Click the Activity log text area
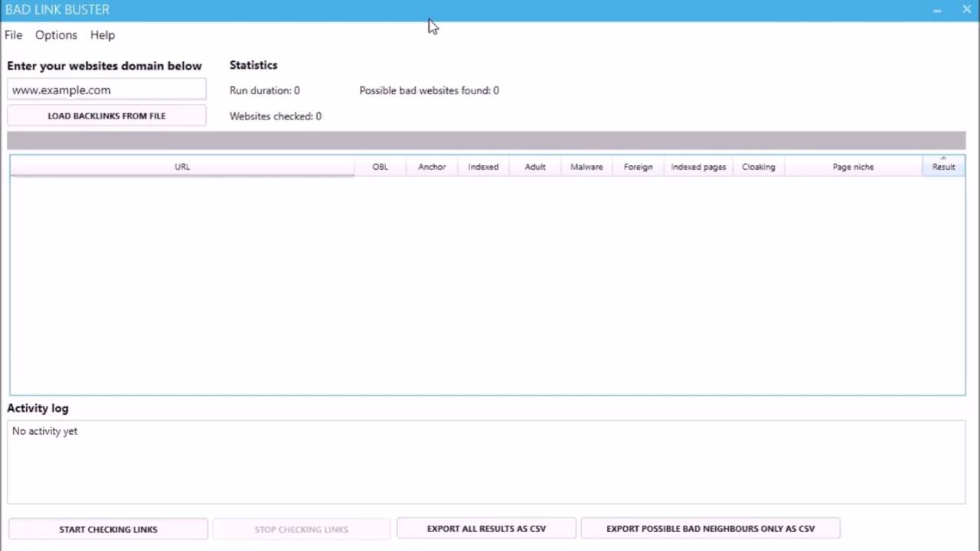Image resolution: width=980 pixels, height=551 pixels. (486, 462)
